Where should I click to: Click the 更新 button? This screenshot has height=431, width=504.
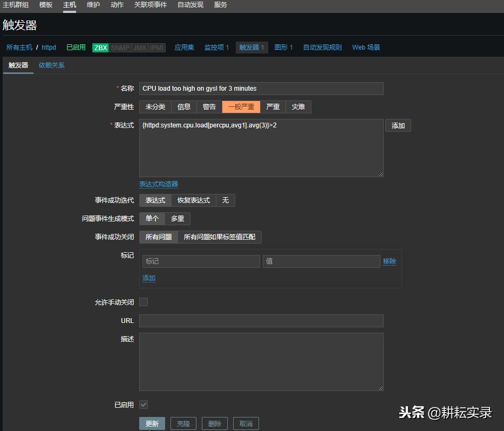(x=152, y=423)
